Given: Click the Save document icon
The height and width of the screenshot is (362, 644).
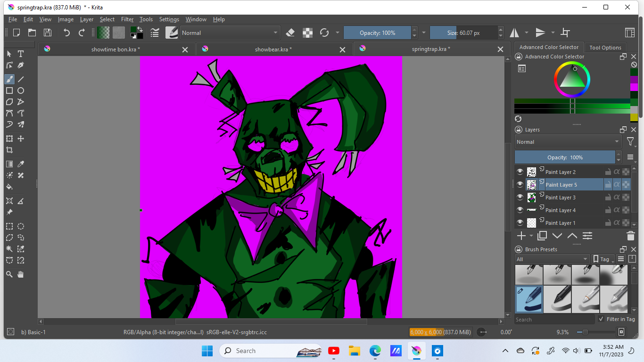Looking at the screenshot, I should pyautogui.click(x=48, y=33).
